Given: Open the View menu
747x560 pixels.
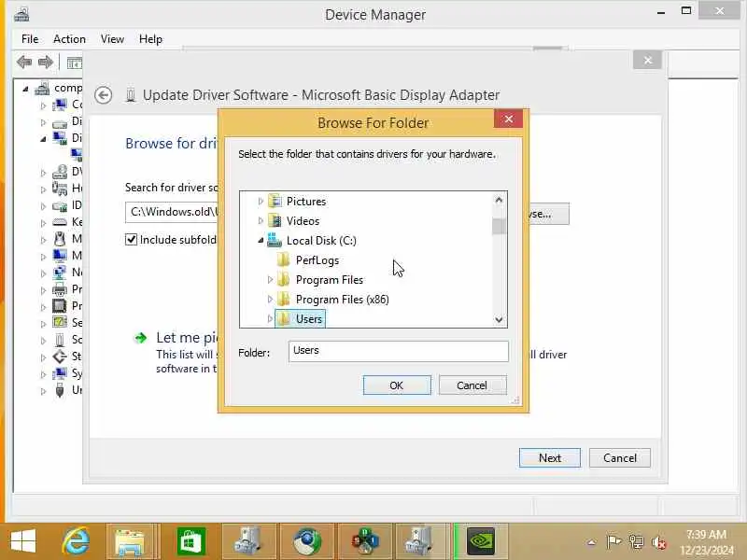Looking at the screenshot, I should (112, 39).
